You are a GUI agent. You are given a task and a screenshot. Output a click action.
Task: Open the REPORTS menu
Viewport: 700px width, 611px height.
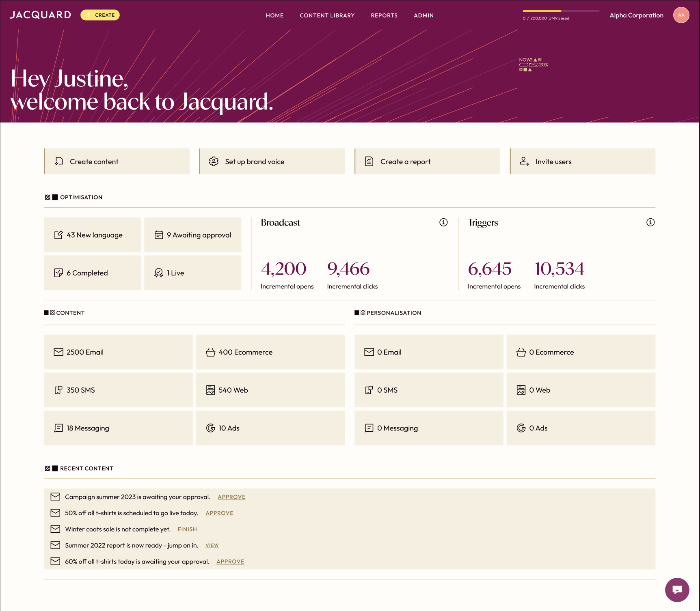[x=384, y=15]
